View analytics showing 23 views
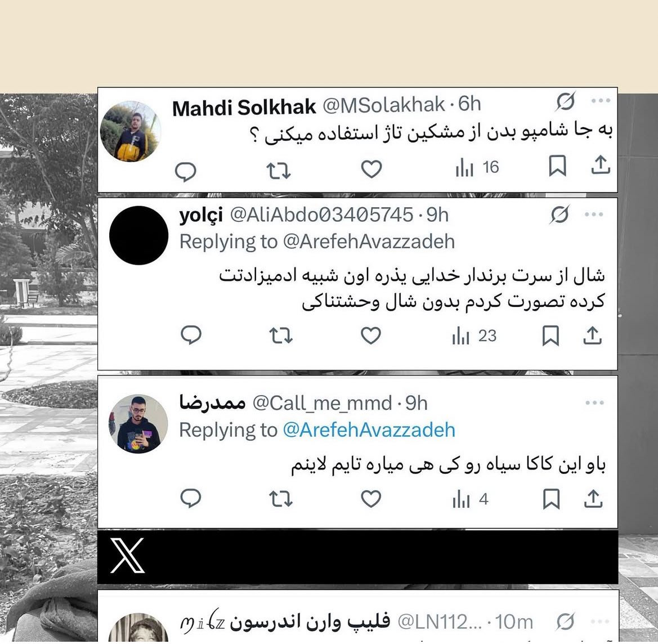This screenshot has height=644, width=658. point(475,336)
